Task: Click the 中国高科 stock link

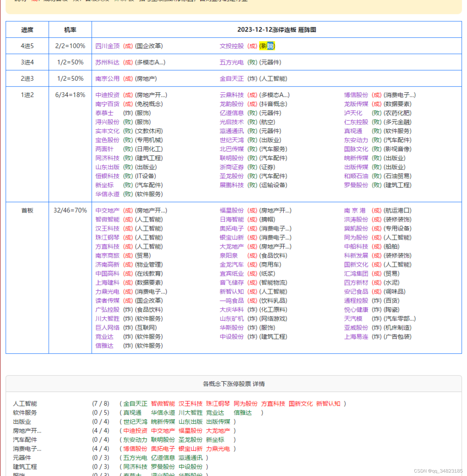Action: click(107, 274)
